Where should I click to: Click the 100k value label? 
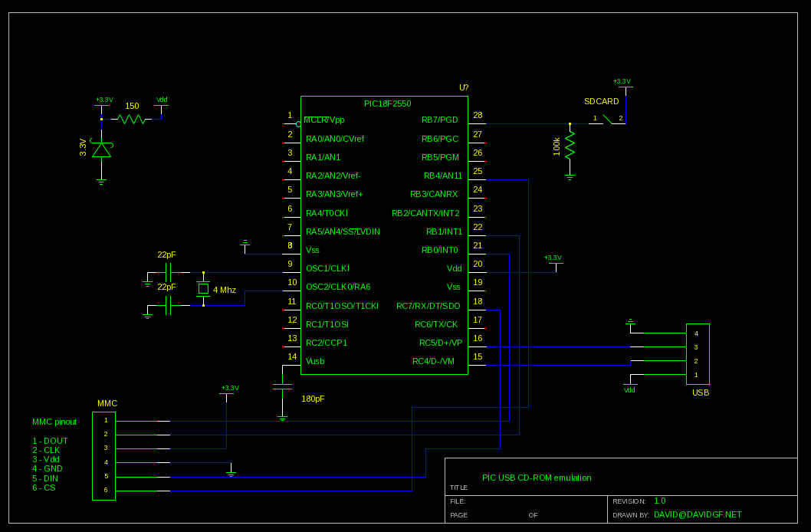coord(557,146)
